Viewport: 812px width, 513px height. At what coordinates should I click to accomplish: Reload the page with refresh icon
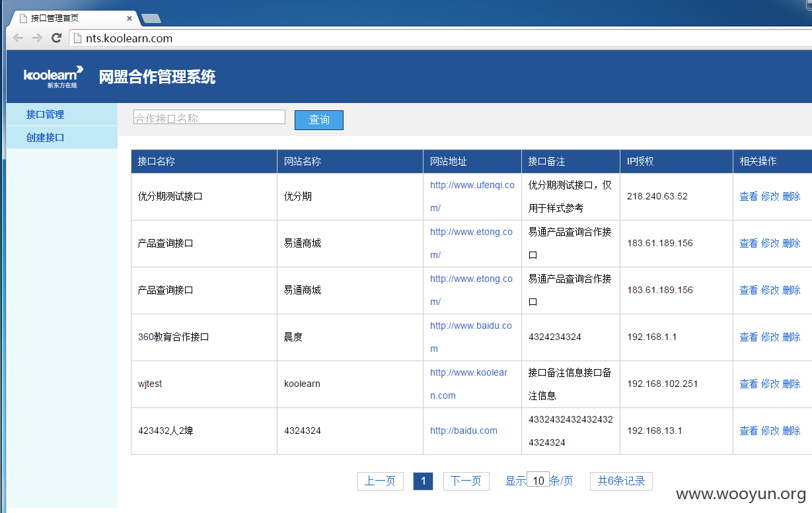pyautogui.click(x=56, y=38)
